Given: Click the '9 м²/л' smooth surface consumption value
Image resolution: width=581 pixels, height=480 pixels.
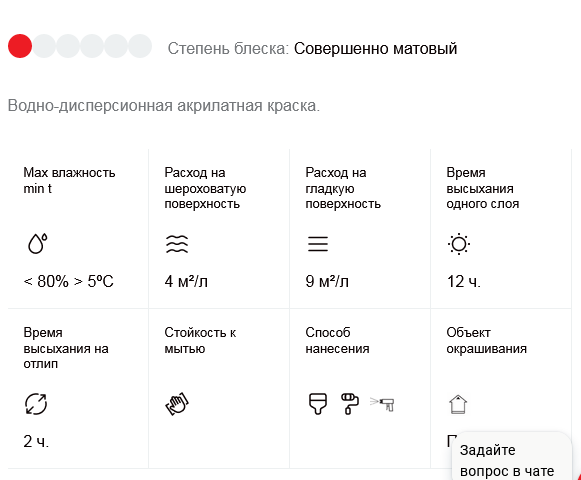Looking at the screenshot, I should [327, 282].
